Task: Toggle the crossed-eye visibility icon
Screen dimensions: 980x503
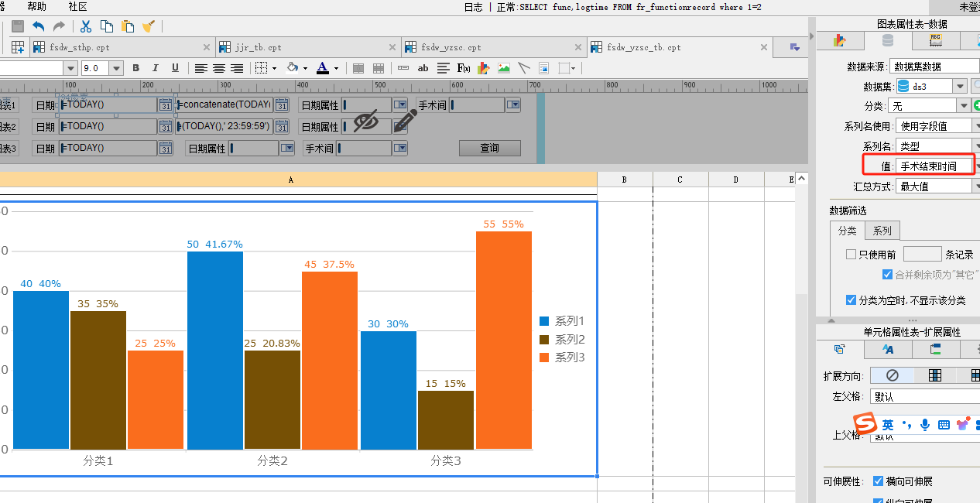Action: [x=365, y=121]
